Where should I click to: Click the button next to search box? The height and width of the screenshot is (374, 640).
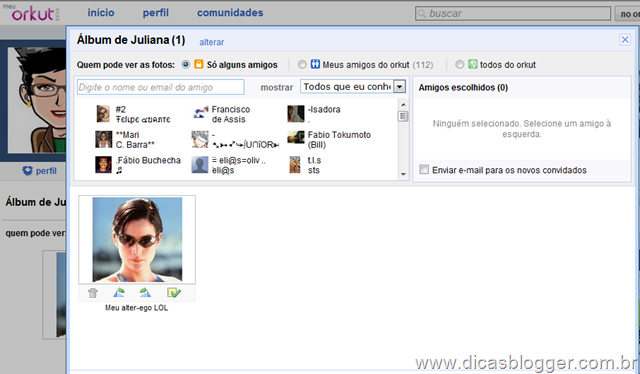click(x=627, y=13)
